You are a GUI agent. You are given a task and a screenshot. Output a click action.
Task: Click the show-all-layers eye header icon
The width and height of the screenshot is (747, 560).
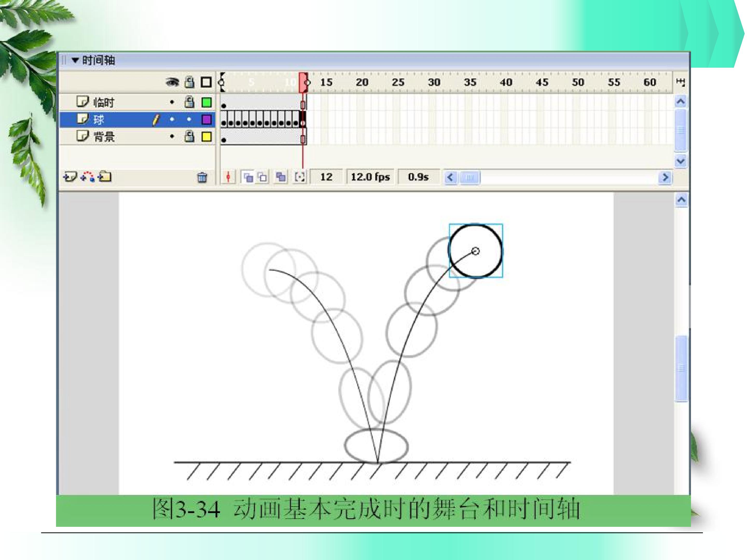pyautogui.click(x=172, y=82)
